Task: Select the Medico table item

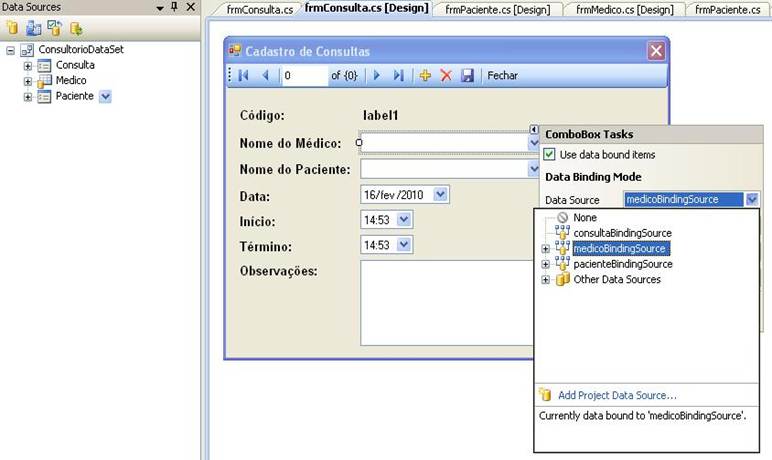Action: tap(71, 80)
